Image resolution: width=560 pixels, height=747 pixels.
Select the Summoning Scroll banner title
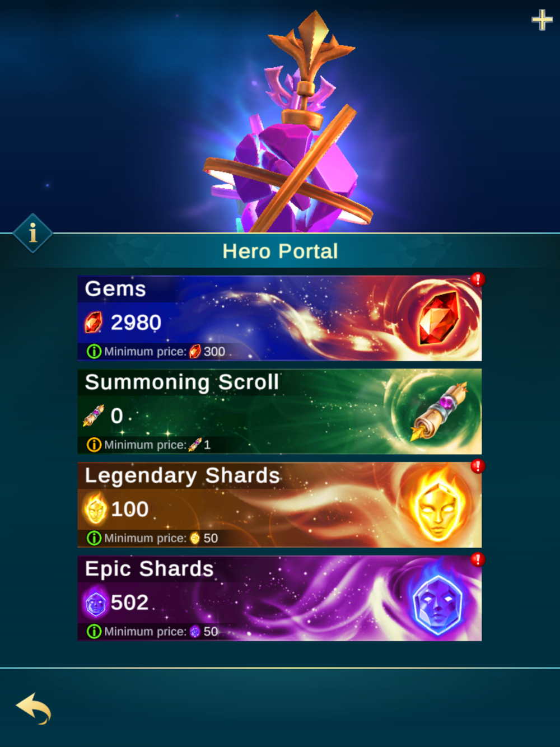[182, 382]
